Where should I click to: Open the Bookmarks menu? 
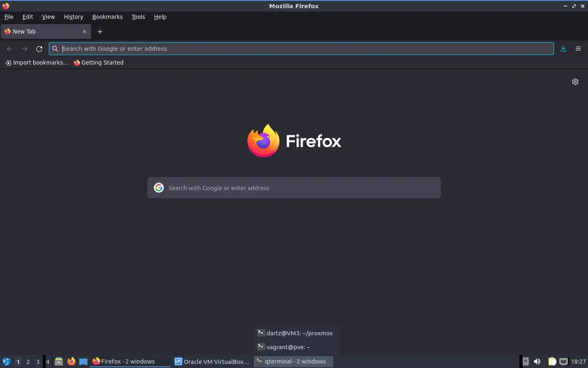[107, 17]
